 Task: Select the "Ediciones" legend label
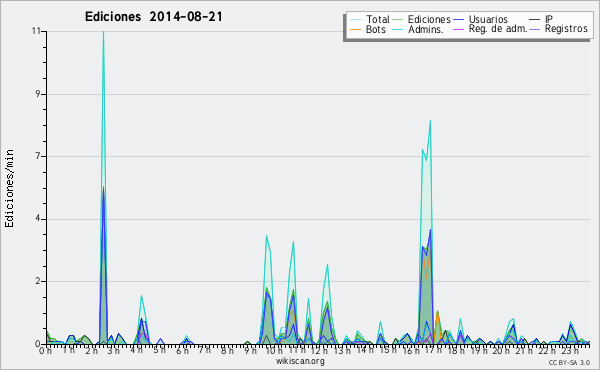tap(429, 19)
